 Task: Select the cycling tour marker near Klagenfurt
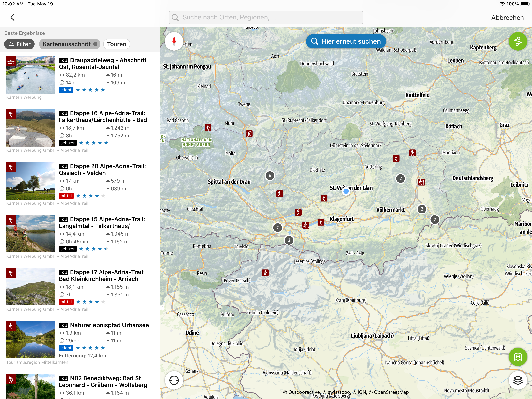306,225
